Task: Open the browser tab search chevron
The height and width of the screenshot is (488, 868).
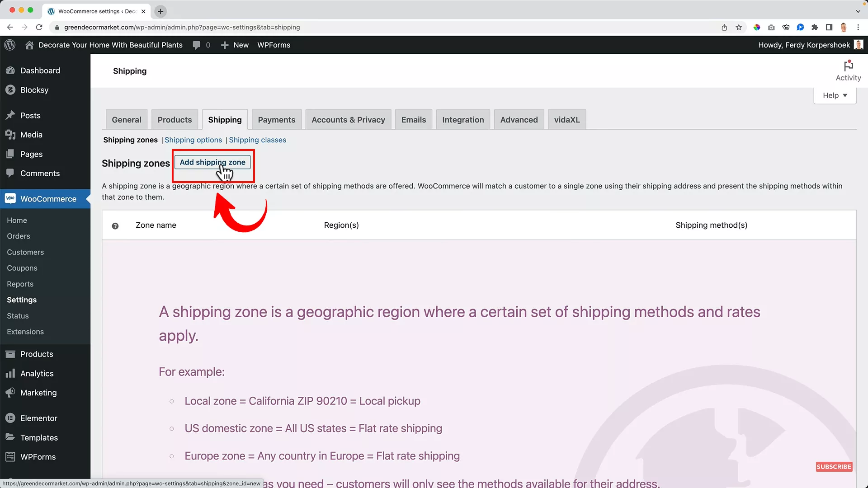Action: pos(859,11)
